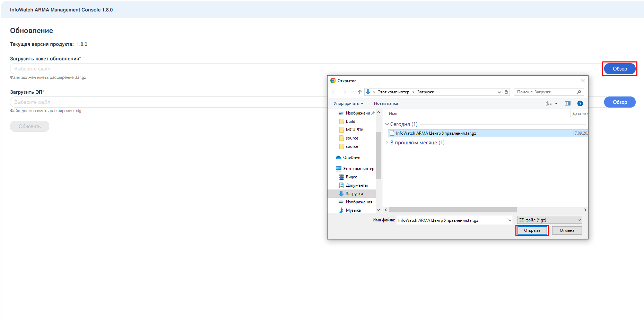Open the build folder
This screenshot has height=321, width=644.
[x=350, y=121]
